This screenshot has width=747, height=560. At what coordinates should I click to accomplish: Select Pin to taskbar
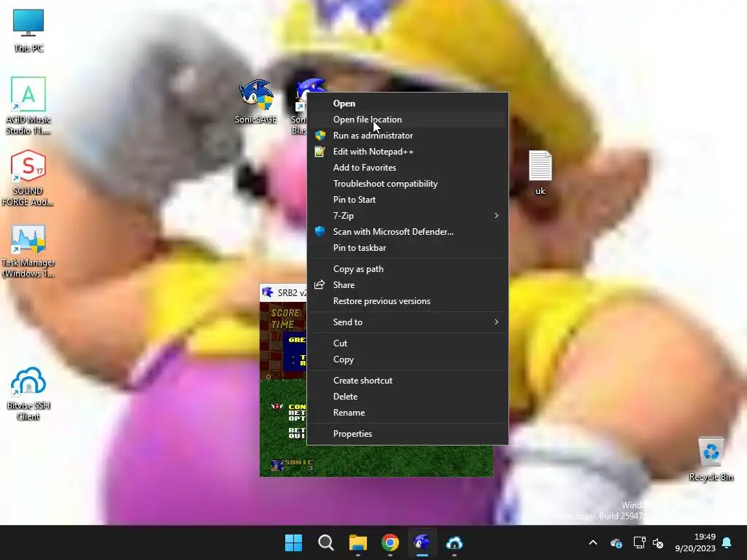407,248
